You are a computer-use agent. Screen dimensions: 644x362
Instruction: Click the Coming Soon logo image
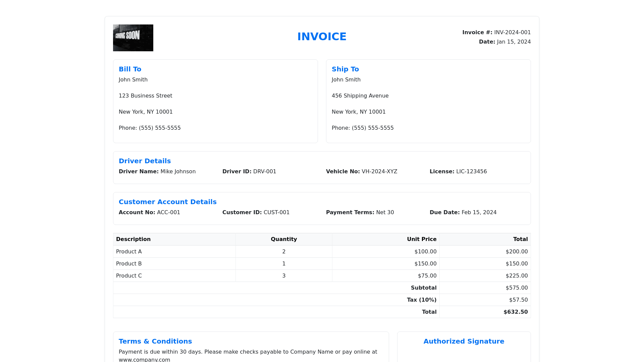[133, 38]
